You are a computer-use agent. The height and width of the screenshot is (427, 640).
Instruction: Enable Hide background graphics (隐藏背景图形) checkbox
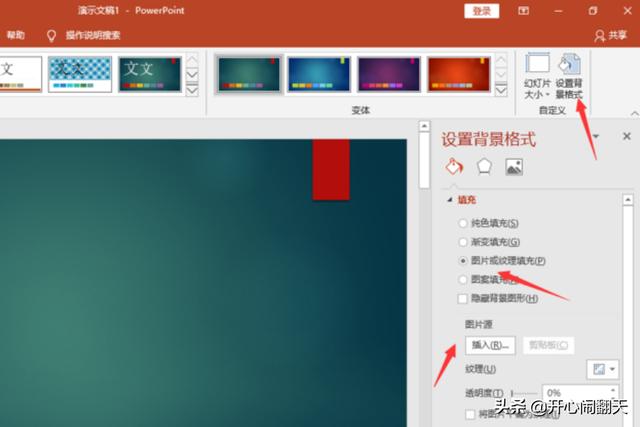(x=462, y=298)
